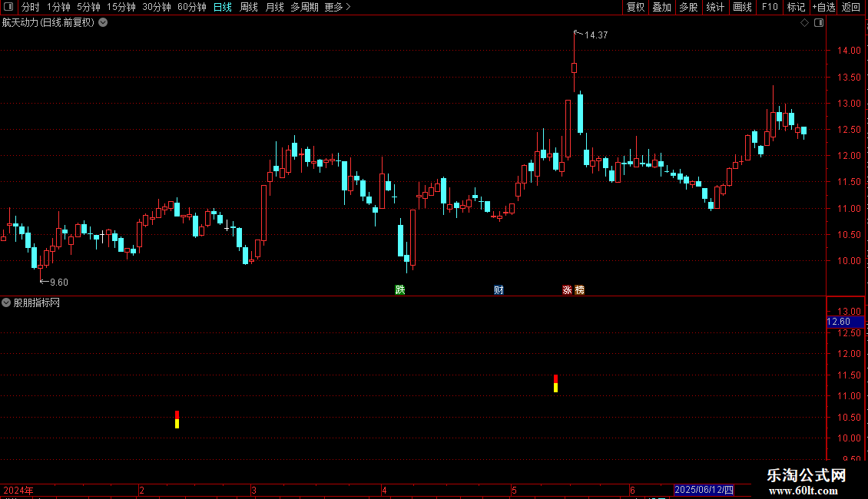Image resolution: width=868 pixels, height=499 pixels.
Task: Click the diamond icon at chart top-right
Action: click(805, 23)
